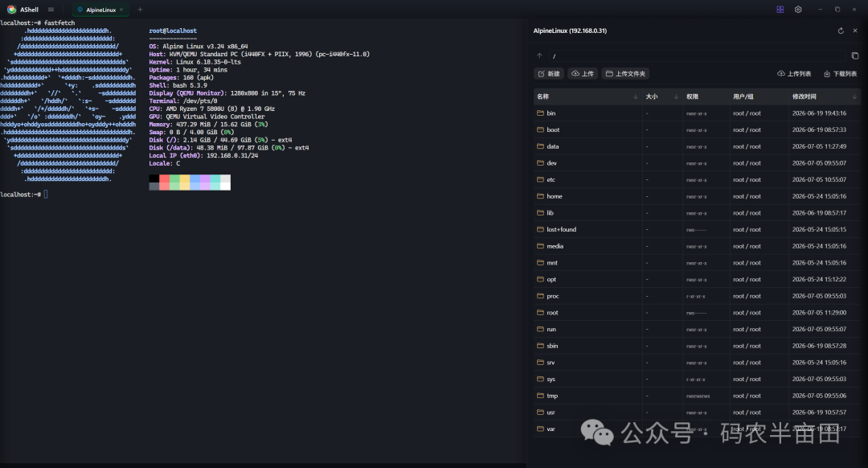The image size is (868, 468).
Task: Maximize the AShell window
Action: pyautogui.click(x=837, y=10)
